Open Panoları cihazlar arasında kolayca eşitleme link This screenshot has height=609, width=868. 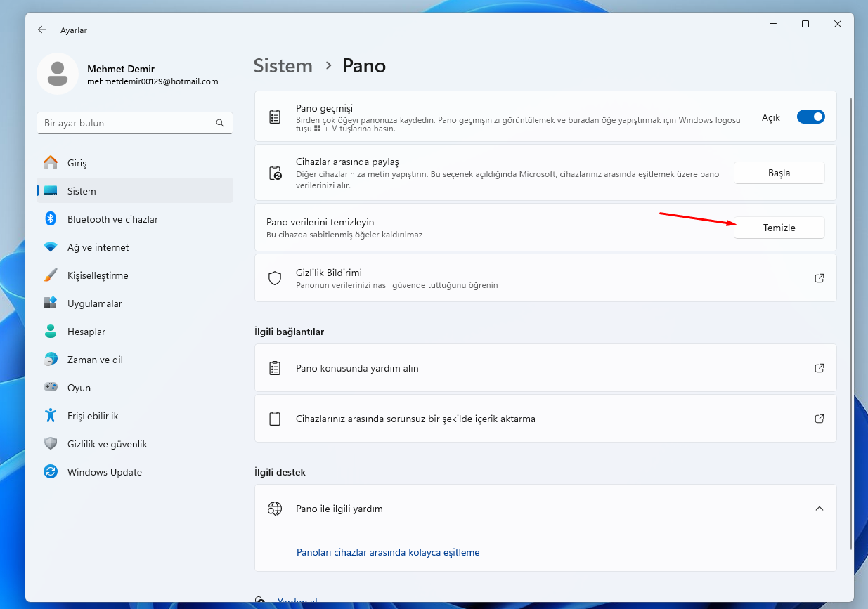(x=388, y=552)
